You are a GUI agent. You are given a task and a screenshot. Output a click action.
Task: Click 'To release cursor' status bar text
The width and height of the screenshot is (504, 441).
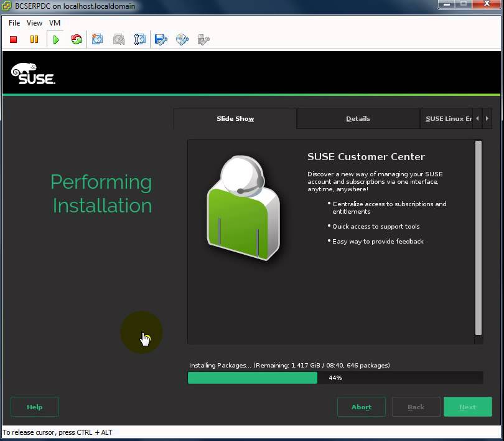click(57, 432)
